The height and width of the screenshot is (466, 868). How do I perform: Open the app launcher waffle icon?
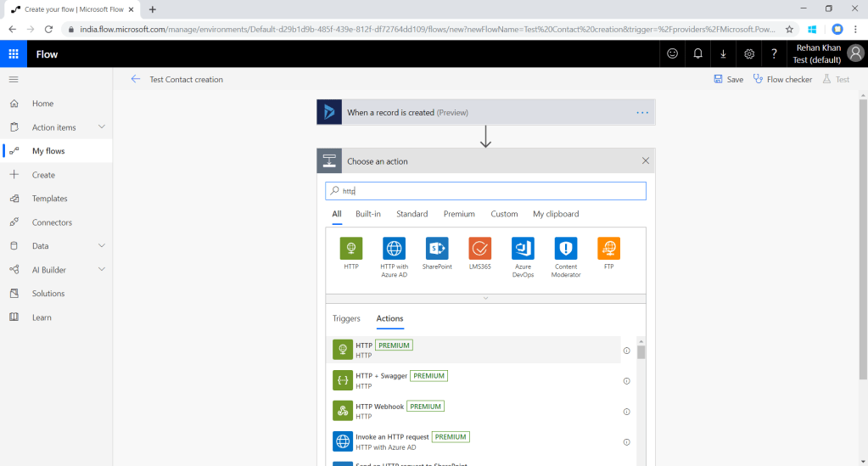pyautogui.click(x=14, y=54)
